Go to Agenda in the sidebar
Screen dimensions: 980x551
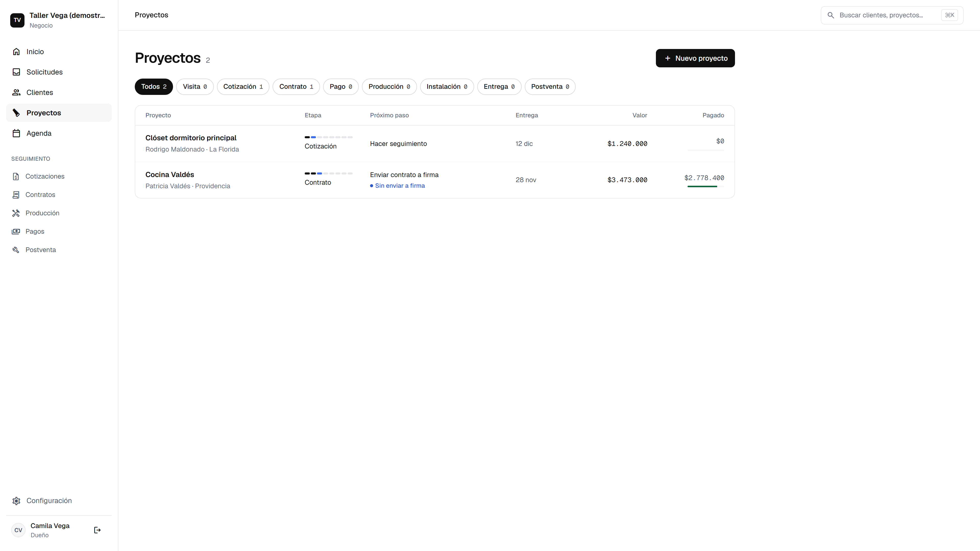point(59,133)
